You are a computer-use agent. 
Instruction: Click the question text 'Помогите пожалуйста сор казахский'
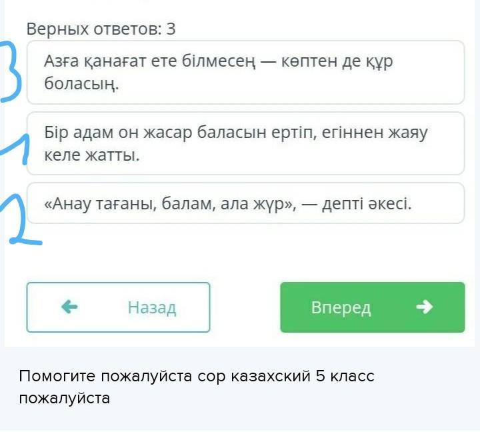(197, 376)
